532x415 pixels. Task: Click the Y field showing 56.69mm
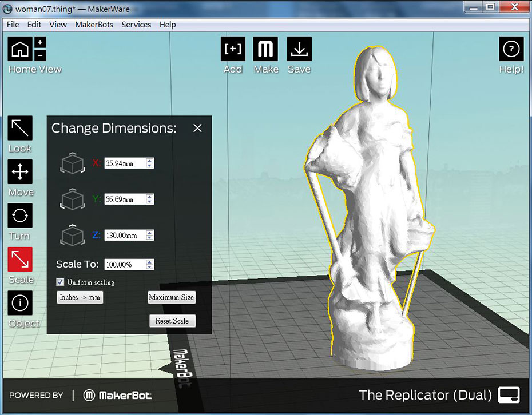coord(129,199)
